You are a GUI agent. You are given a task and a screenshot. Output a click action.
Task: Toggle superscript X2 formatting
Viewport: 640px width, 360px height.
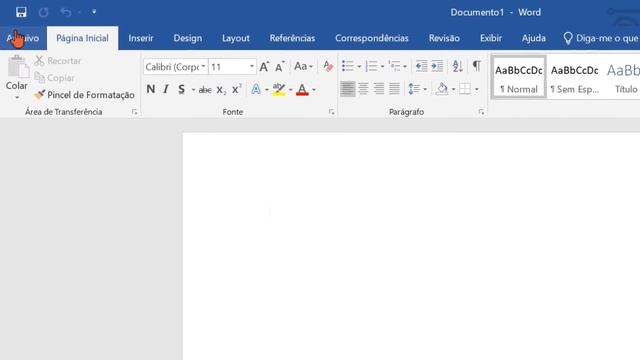coord(237,89)
